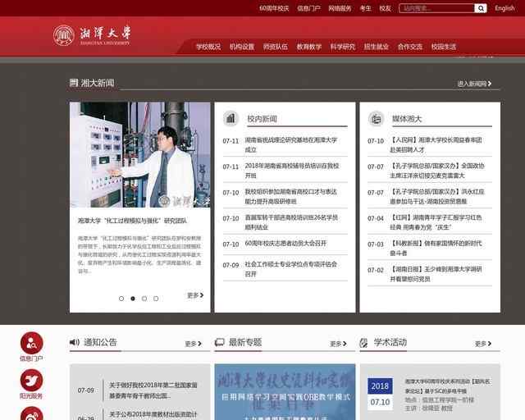Click the 校内新闻 chart icon
Viewport: 525px width, 420px height.
231,118
